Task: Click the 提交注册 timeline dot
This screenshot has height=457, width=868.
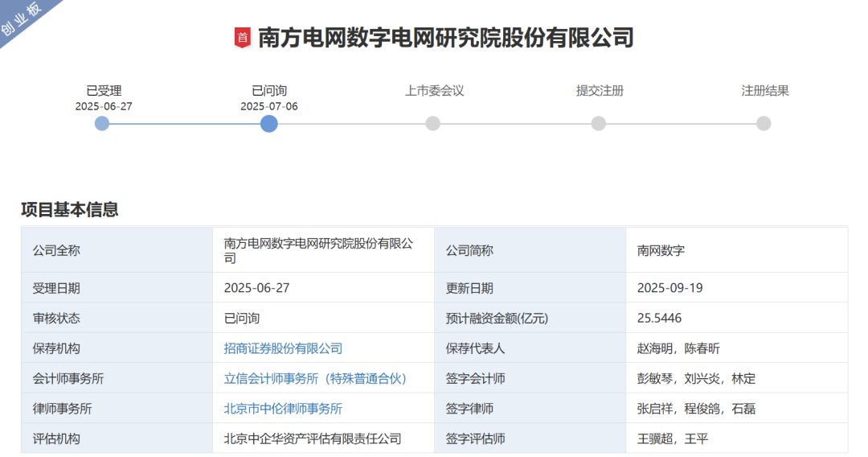Action: pyautogui.click(x=599, y=124)
